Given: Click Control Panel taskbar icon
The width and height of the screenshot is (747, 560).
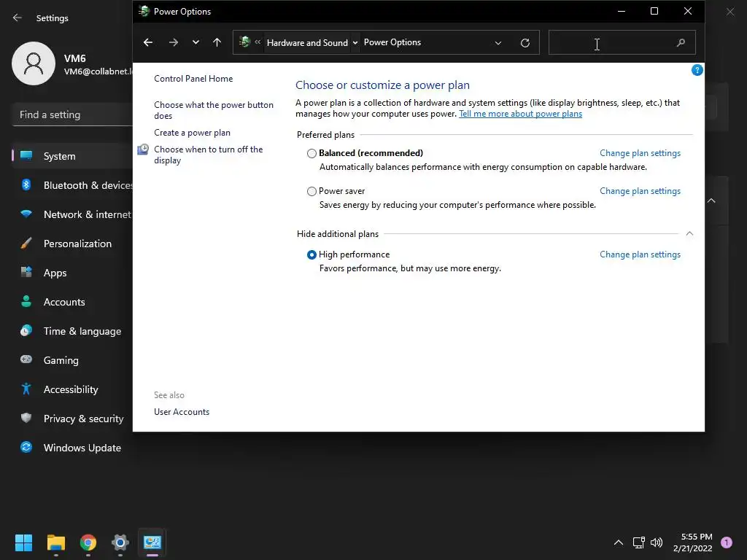Looking at the screenshot, I should pos(152,542).
